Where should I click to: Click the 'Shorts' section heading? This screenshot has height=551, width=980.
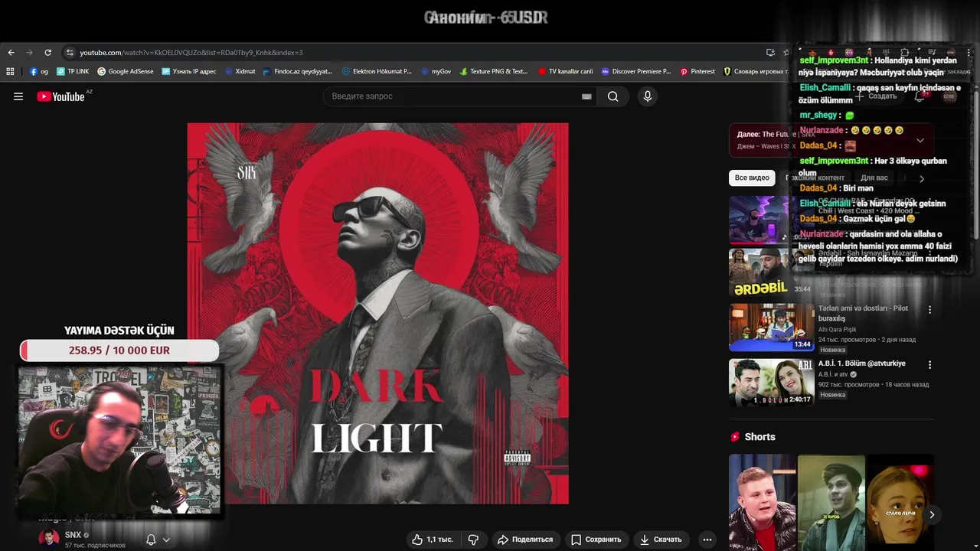point(760,437)
